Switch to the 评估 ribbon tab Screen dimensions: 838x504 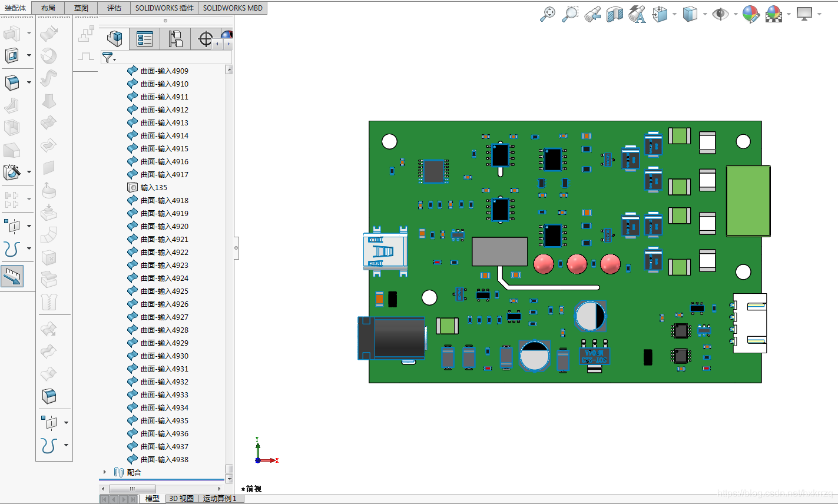click(x=114, y=8)
